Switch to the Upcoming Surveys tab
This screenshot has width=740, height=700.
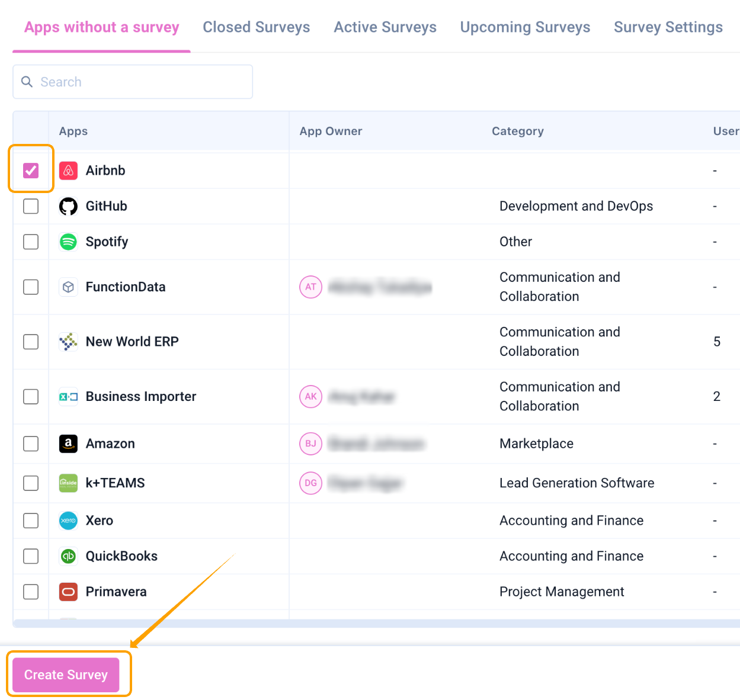(526, 28)
